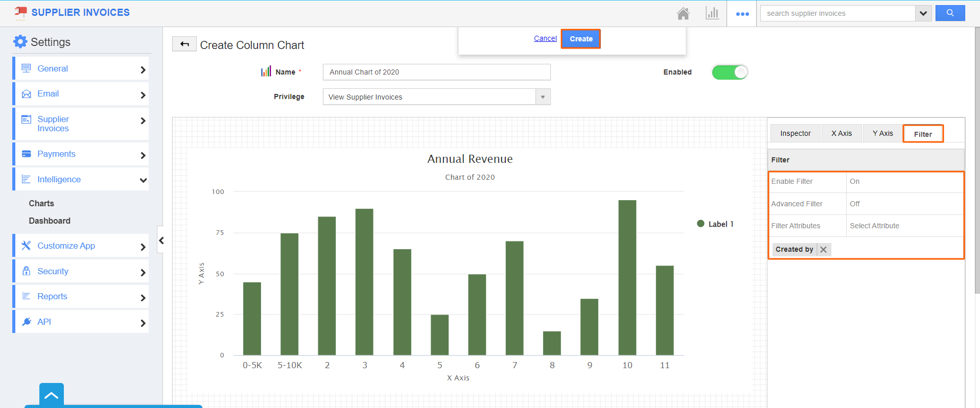The width and height of the screenshot is (980, 408).
Task: Click the Label 1 green legend swatch
Action: pyautogui.click(x=701, y=224)
